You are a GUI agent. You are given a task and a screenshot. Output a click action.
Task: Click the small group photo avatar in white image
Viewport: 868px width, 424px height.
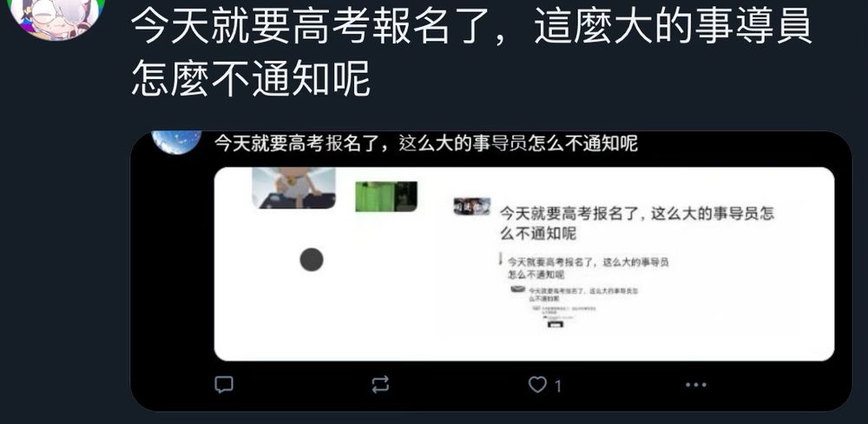click(x=471, y=206)
